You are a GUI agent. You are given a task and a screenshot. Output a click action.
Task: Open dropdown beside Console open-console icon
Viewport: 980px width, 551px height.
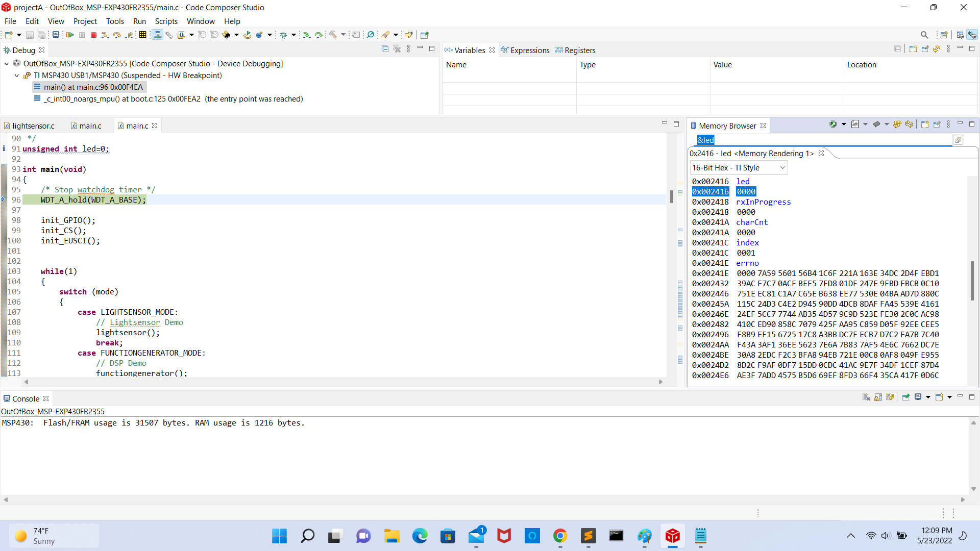tap(949, 397)
